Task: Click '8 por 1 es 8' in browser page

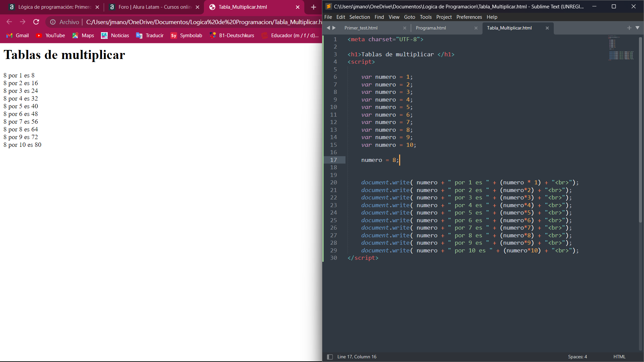Action: (x=19, y=76)
